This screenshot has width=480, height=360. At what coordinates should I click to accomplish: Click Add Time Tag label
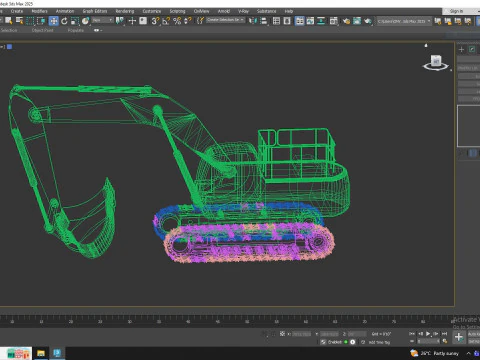[379, 342]
